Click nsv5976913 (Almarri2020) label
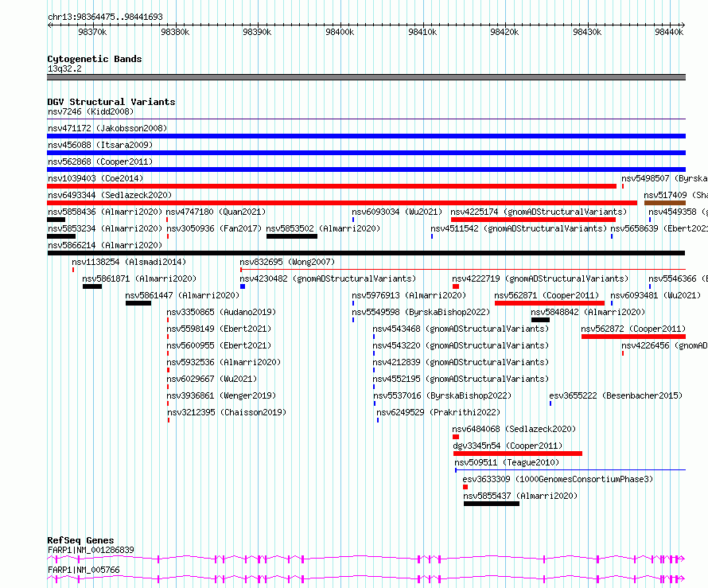Screen dimensions: 708x588 pyautogui.click(x=409, y=295)
